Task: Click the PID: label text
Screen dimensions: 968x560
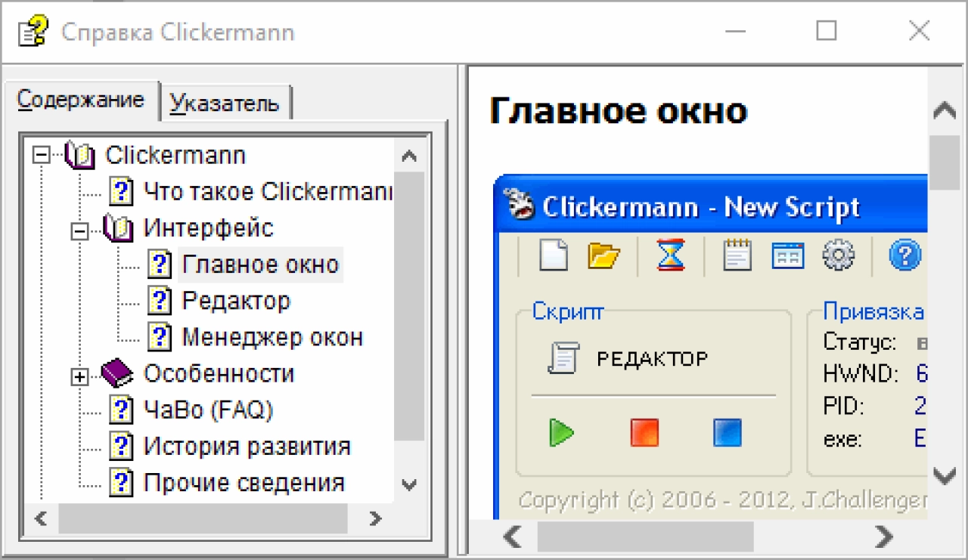Action: (843, 407)
